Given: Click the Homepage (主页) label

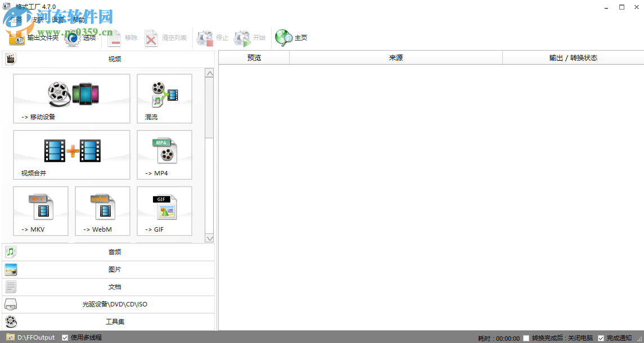Looking at the screenshot, I should click(301, 38).
